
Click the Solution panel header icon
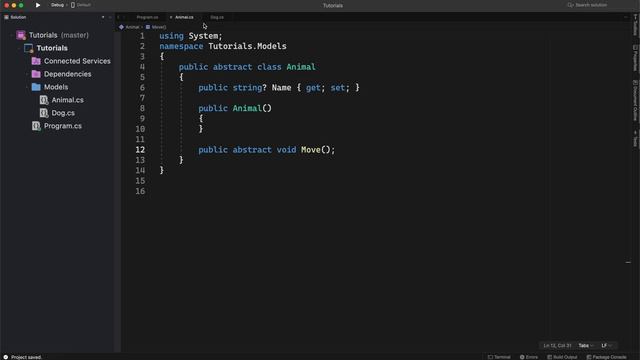coord(6,17)
